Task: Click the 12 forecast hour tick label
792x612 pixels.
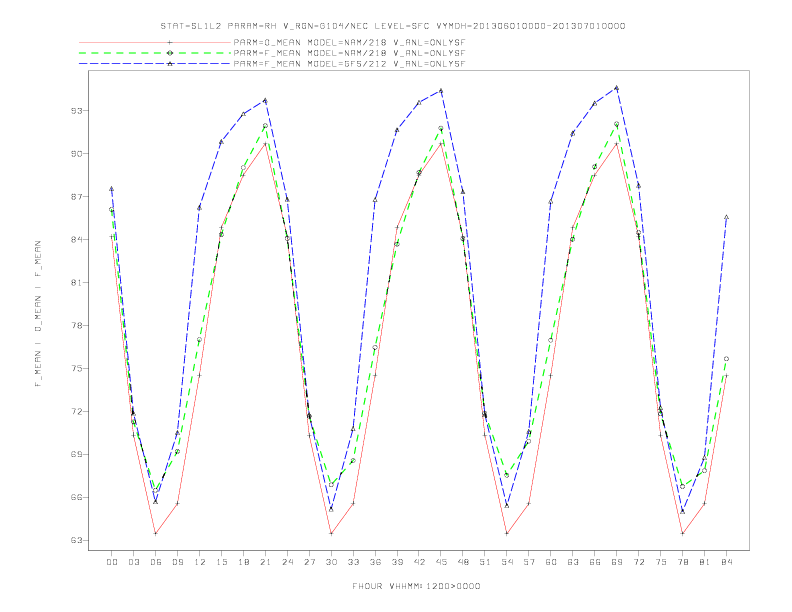Action: 200,562
